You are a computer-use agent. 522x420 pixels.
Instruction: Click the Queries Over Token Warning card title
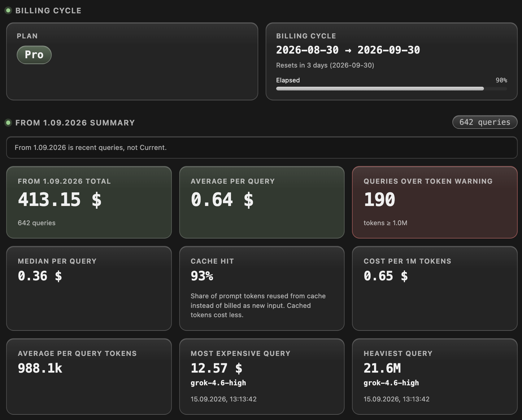pyautogui.click(x=428, y=181)
